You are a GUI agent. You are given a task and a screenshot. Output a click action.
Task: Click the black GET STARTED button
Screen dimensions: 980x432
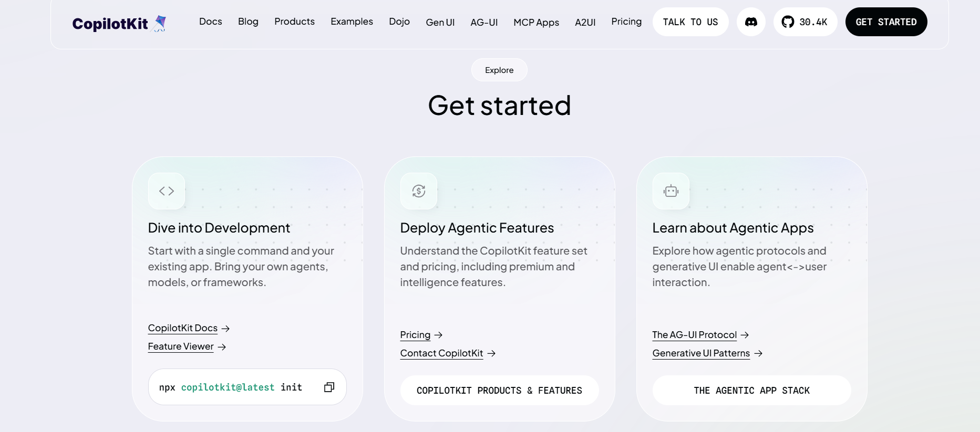[886, 22]
